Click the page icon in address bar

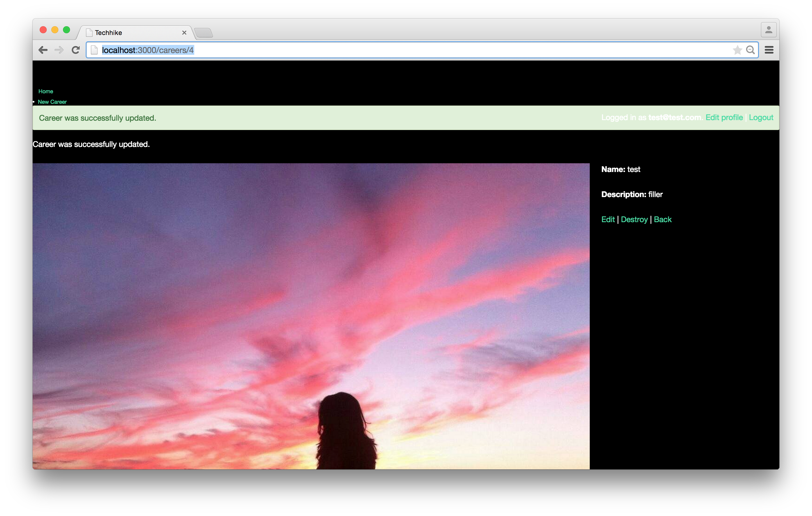coord(94,50)
